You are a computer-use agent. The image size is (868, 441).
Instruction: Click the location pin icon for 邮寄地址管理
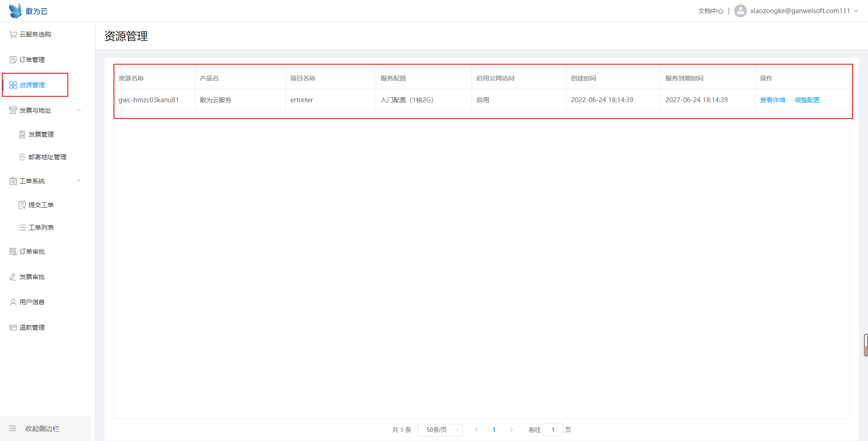click(22, 157)
